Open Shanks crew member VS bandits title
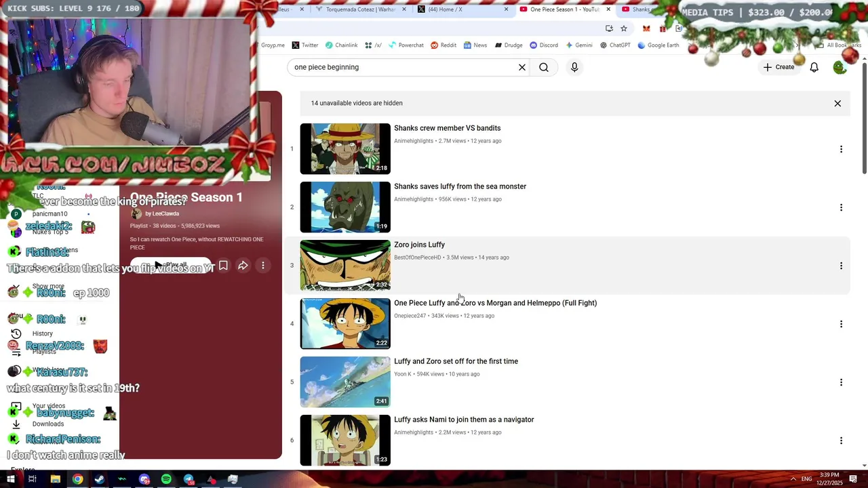The width and height of the screenshot is (868, 488). [x=448, y=128]
